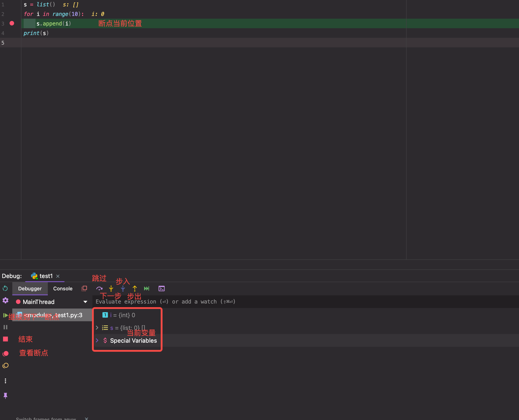The height and width of the screenshot is (420, 519).
Task: Open the MainThread dropdown
Action: [x=85, y=302]
